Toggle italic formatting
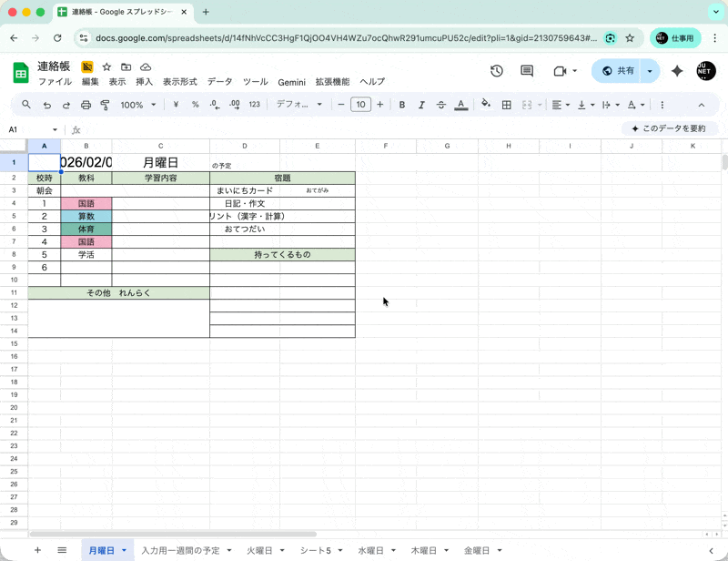Viewport: 728px width, 561px height. point(421,105)
